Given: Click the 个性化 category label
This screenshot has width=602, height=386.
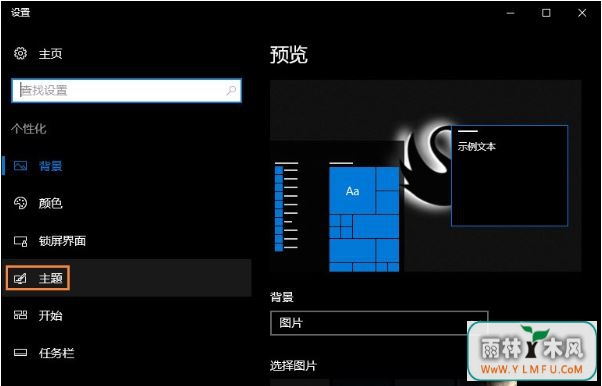Looking at the screenshot, I should (x=29, y=129).
